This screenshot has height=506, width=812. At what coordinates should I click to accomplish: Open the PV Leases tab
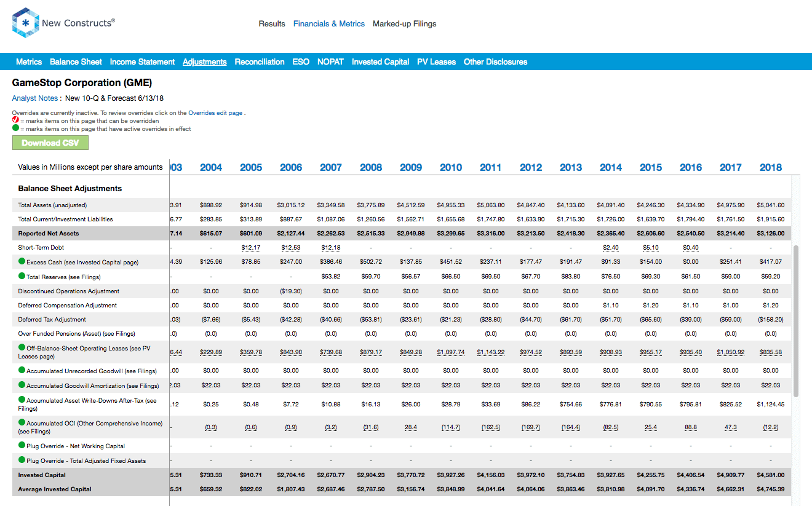(436, 62)
